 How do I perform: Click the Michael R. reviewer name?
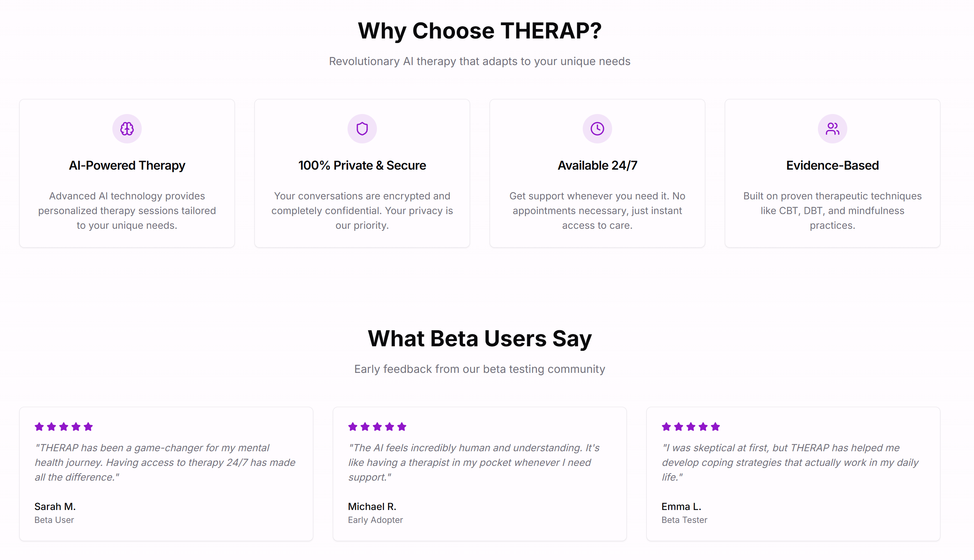pos(372,506)
